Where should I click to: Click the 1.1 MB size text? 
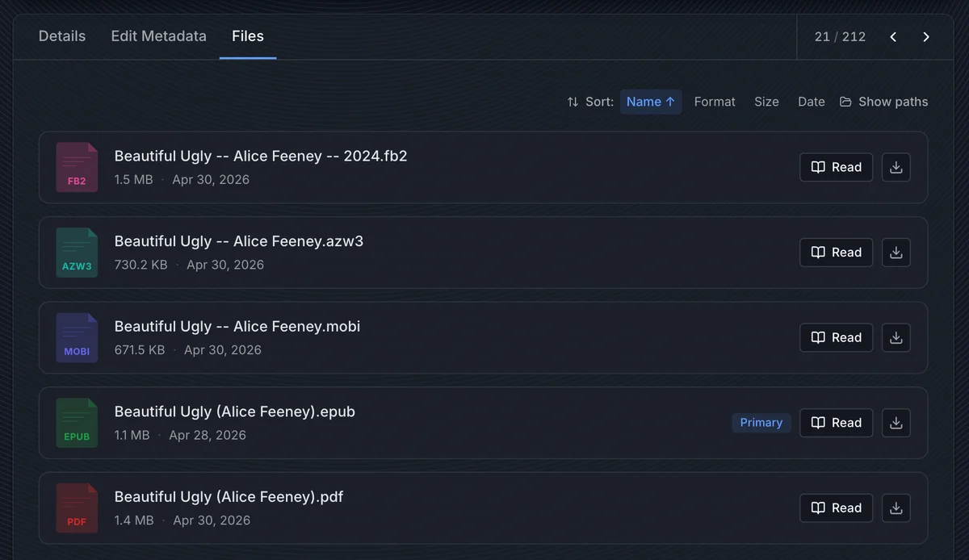tap(132, 435)
